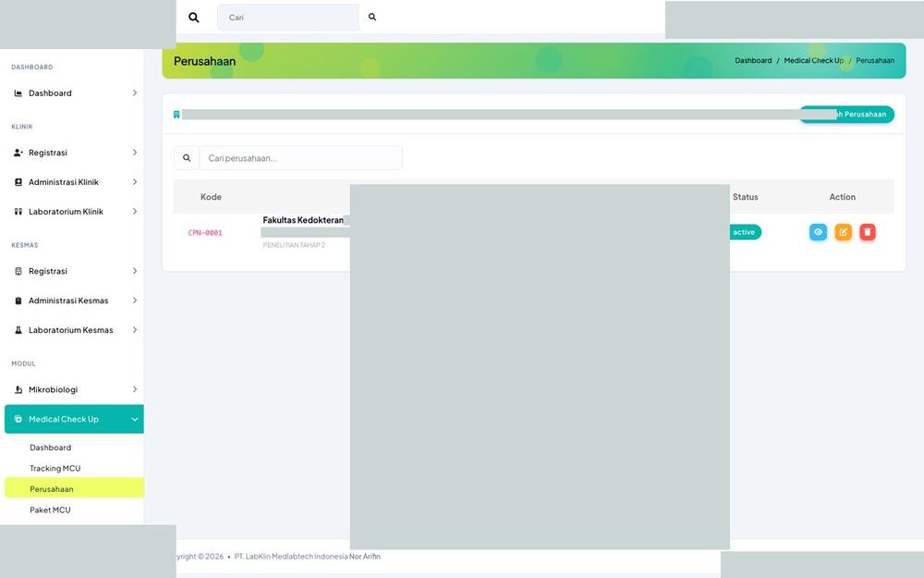Edit CPN-0001 with orange pencil icon
The width and height of the screenshot is (924, 578).
click(x=844, y=232)
